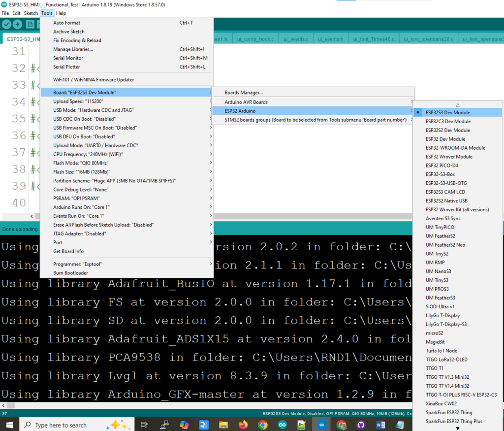The image size is (504, 431).
Task: Pick LilyGo T-Display-S3 as the board
Action: click(x=446, y=324)
